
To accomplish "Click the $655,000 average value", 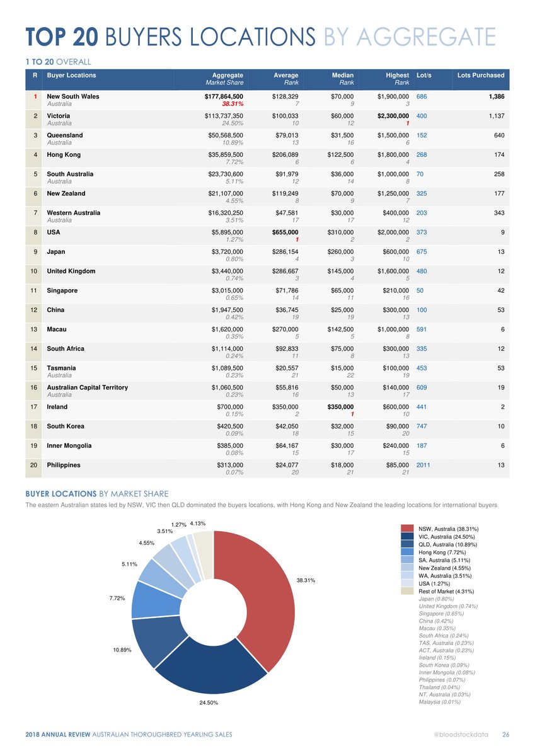I will pos(285,232).
